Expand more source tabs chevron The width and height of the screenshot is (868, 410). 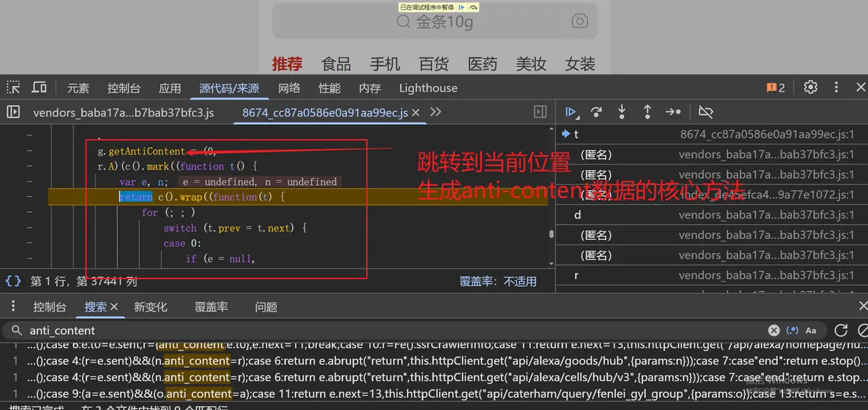[435, 112]
